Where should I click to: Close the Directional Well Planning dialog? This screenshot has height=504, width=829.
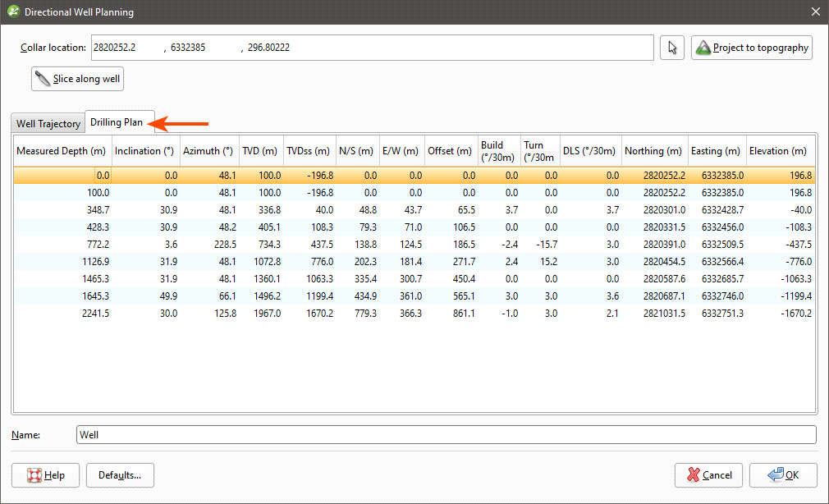pos(814,12)
